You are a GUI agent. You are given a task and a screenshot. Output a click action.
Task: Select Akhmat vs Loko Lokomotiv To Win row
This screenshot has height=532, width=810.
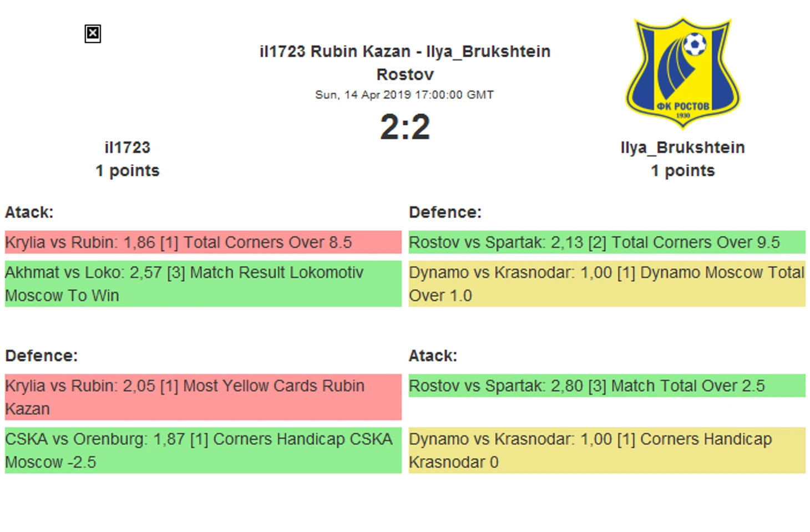coord(203,283)
